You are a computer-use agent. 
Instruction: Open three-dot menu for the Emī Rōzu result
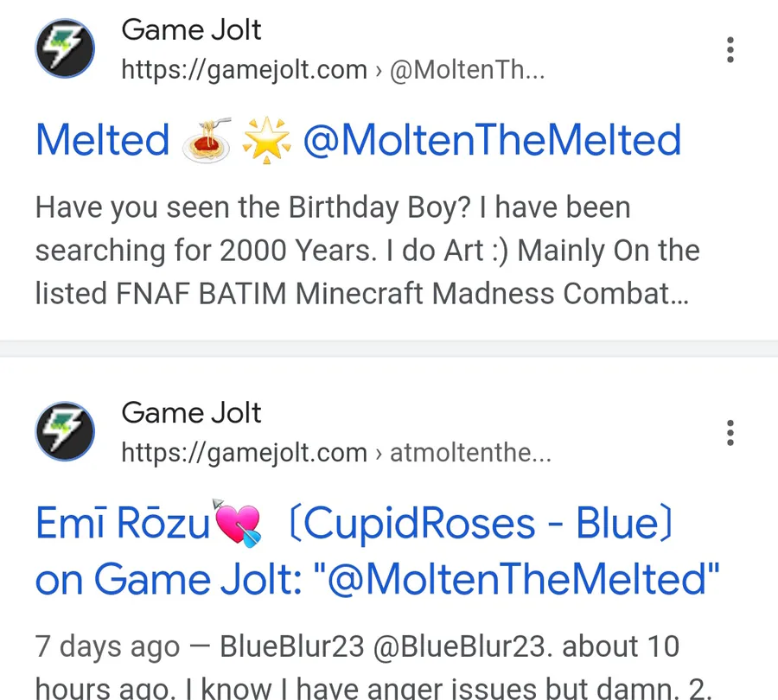(x=730, y=432)
